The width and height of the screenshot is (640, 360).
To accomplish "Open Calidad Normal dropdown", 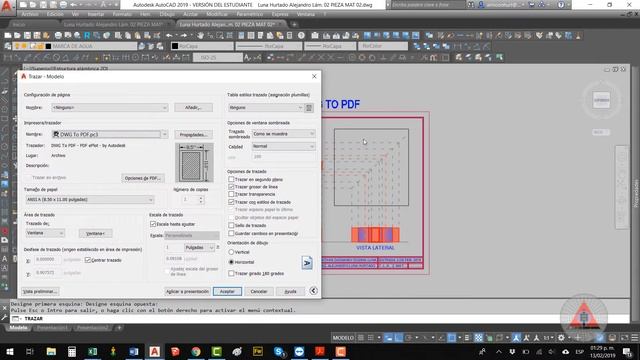I will coord(283,146).
